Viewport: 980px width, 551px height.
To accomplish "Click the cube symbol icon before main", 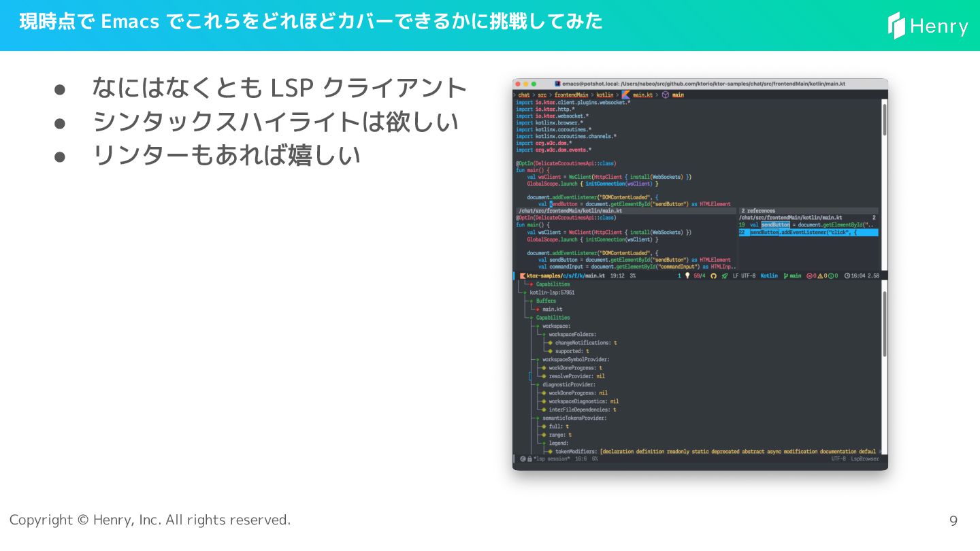I will click(x=665, y=95).
